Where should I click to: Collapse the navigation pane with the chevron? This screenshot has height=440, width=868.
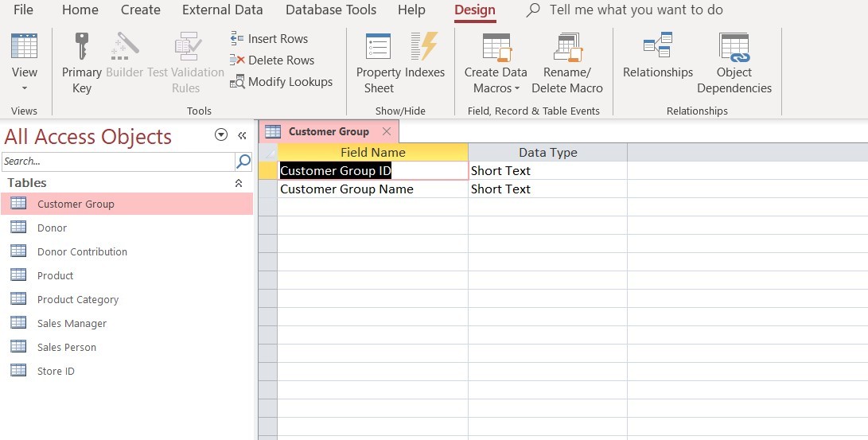point(243,135)
